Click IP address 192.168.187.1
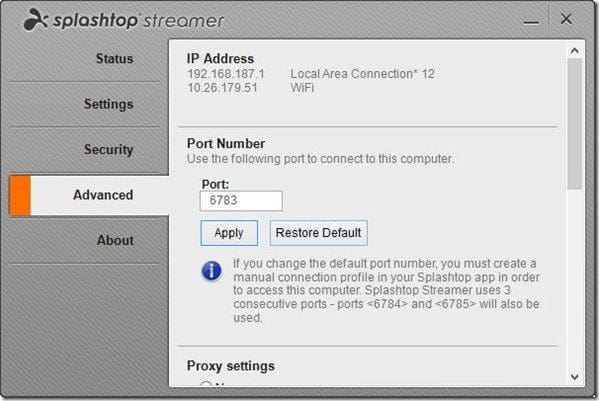 tap(226, 74)
